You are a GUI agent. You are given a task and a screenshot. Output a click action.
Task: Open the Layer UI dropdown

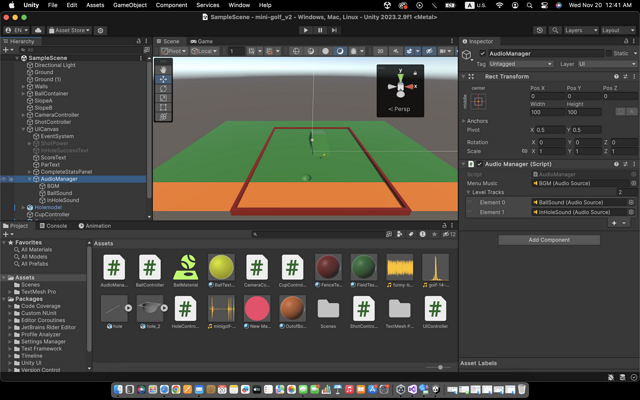[x=607, y=64]
